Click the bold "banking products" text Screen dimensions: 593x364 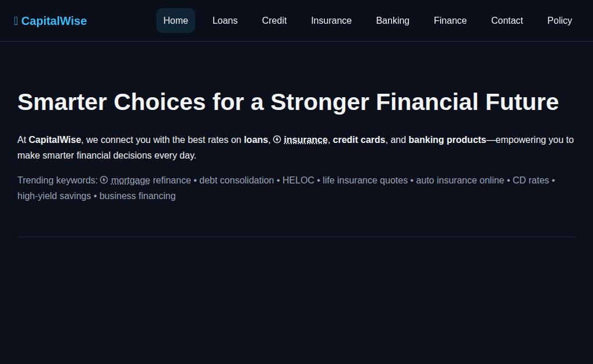(x=447, y=140)
